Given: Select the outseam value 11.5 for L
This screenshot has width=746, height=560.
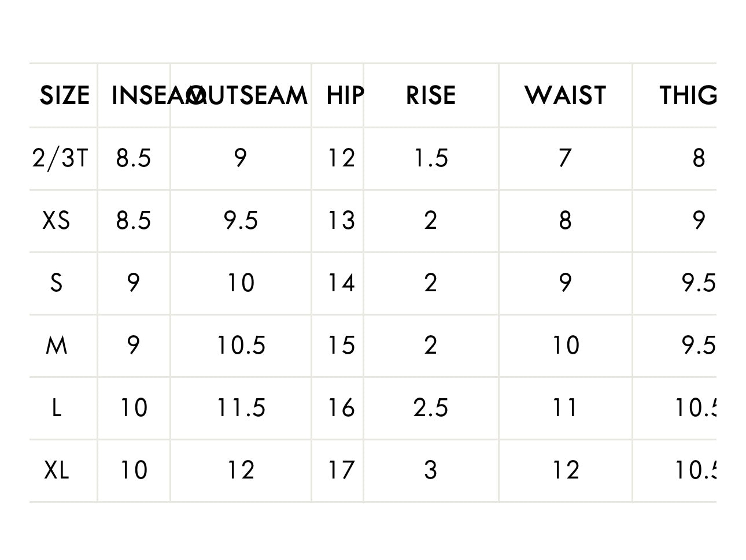Looking at the screenshot, I should [x=241, y=408].
